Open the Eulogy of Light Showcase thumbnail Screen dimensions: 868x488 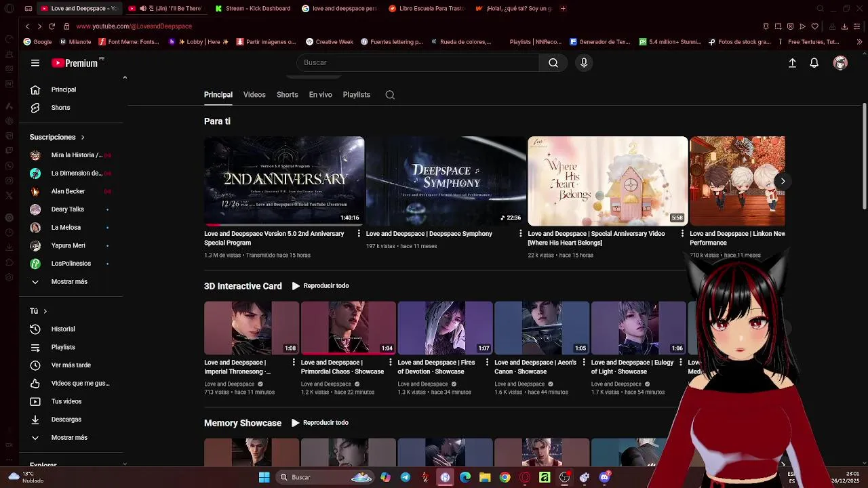tap(638, 328)
